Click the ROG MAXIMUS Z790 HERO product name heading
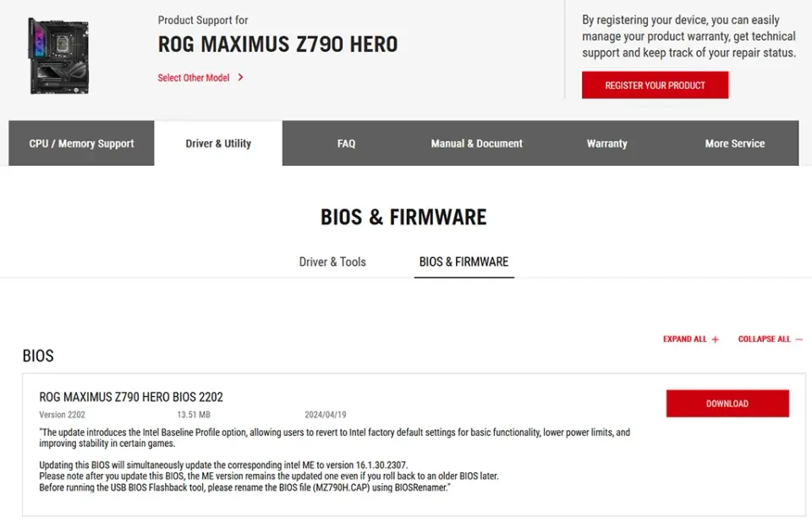The height and width of the screenshot is (523, 812). 277,45
